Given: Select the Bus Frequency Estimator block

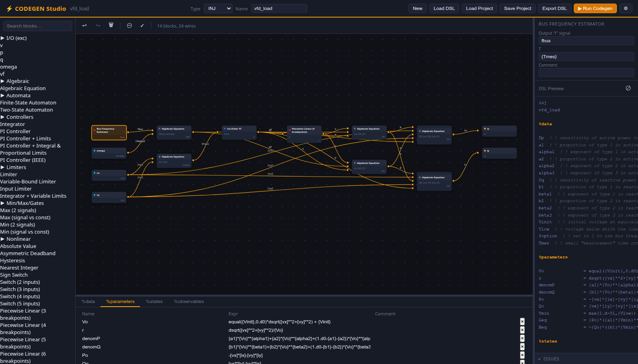Looking at the screenshot, I should pos(109,133).
